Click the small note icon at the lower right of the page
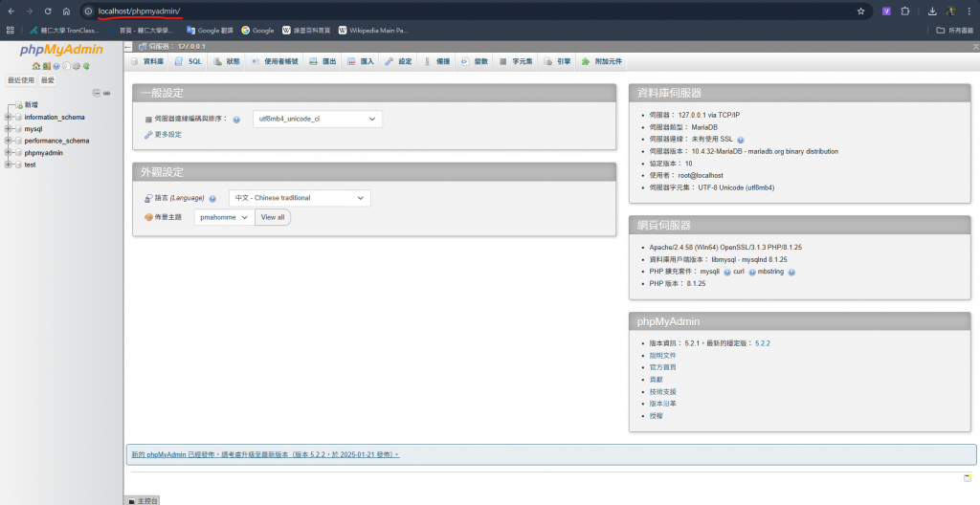Viewport: 980px width, 505px height. [968, 477]
